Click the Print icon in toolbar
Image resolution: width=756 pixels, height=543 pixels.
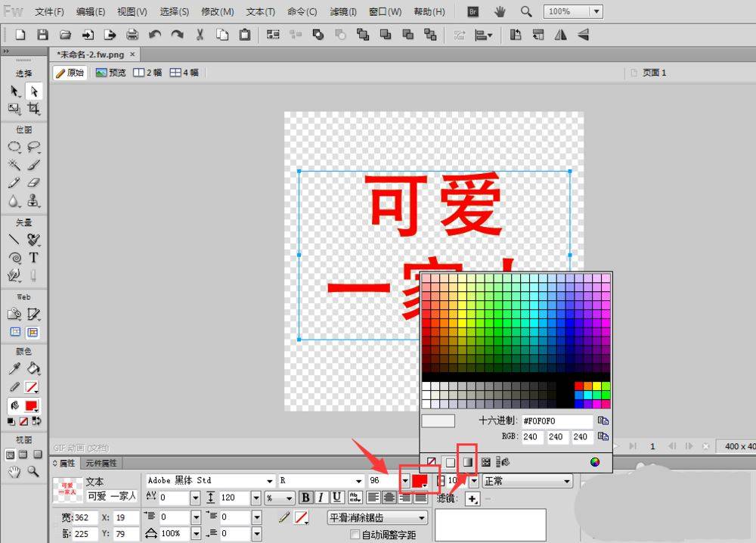pyautogui.click(x=132, y=35)
